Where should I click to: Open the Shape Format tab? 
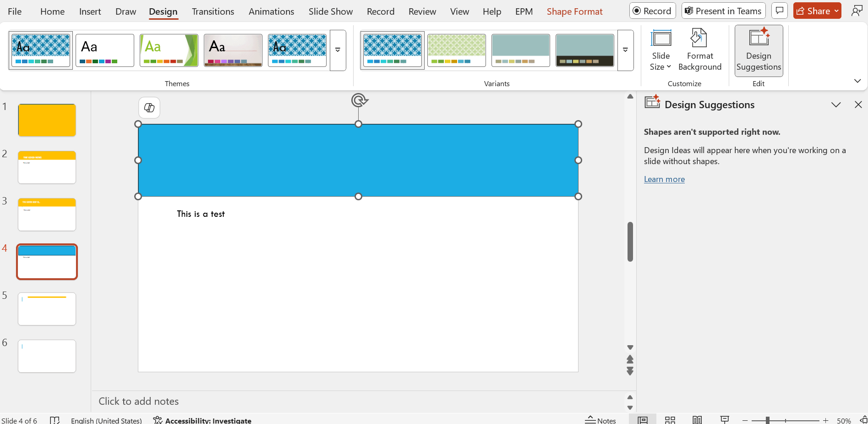click(574, 11)
